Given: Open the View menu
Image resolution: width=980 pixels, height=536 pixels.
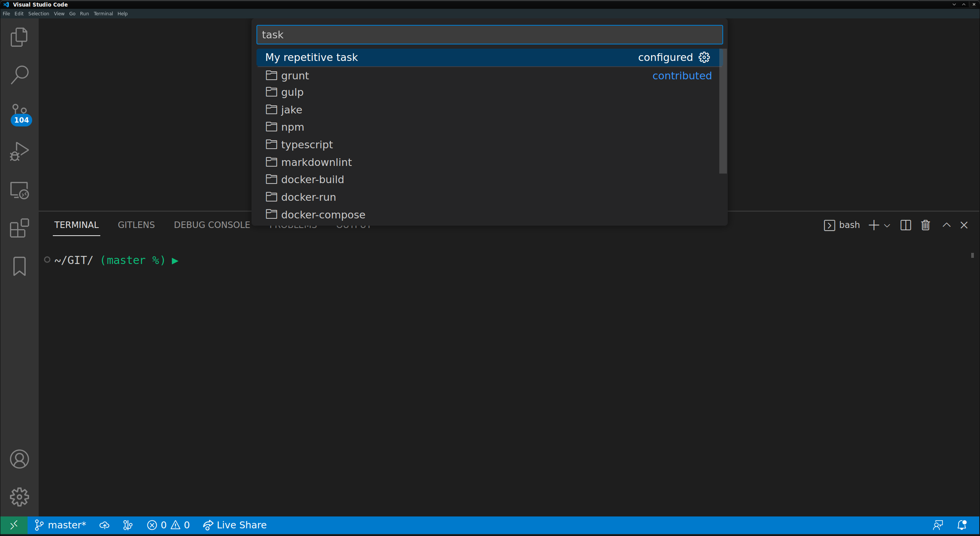Looking at the screenshot, I should tap(59, 14).
